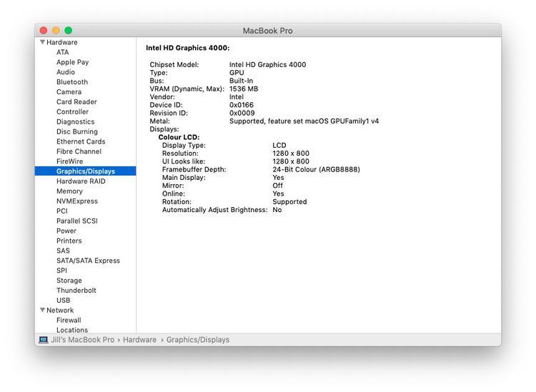Screen dimensions: 536x392
Task: Click Hardware in the bottom path bar
Action: [139, 340]
